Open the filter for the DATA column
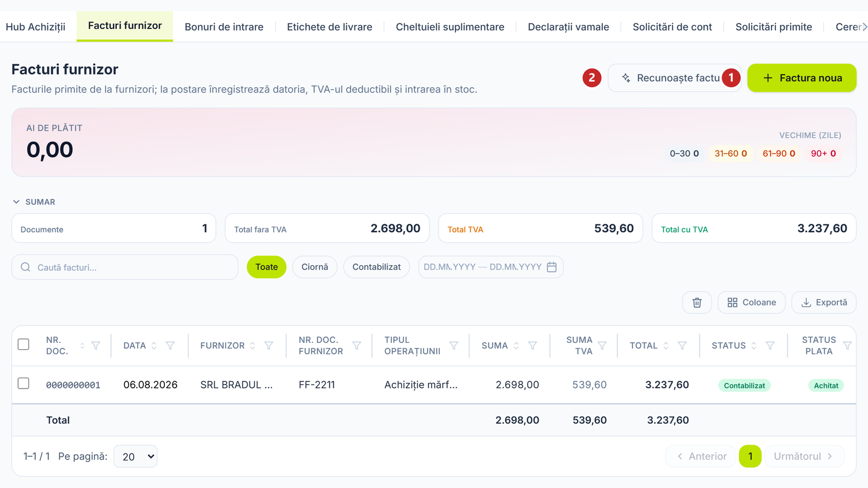The height and width of the screenshot is (488, 868). 170,346
